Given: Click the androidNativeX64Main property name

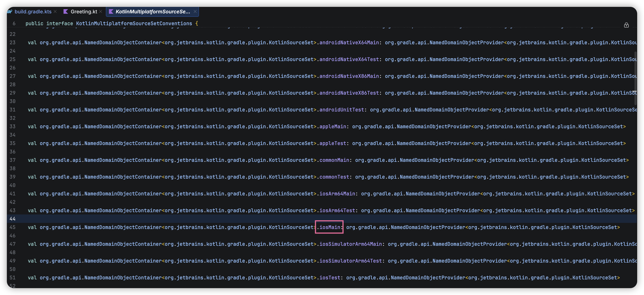Looking at the screenshot, I should pyautogui.click(x=349, y=43).
